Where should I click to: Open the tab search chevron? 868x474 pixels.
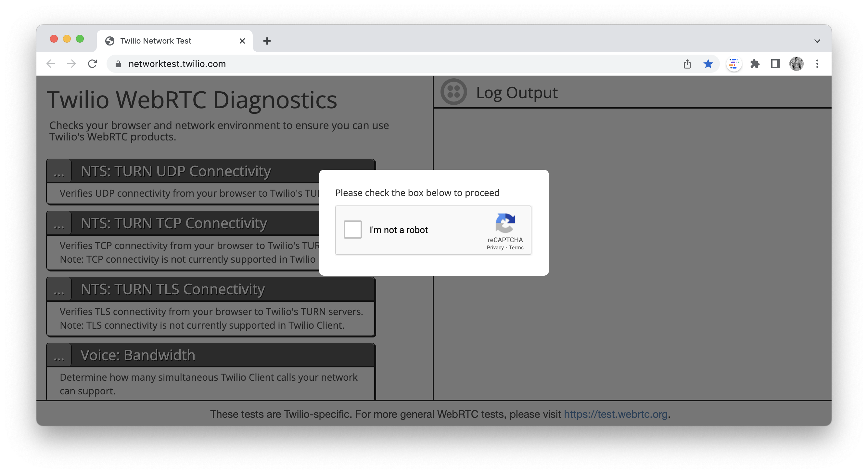click(x=817, y=41)
